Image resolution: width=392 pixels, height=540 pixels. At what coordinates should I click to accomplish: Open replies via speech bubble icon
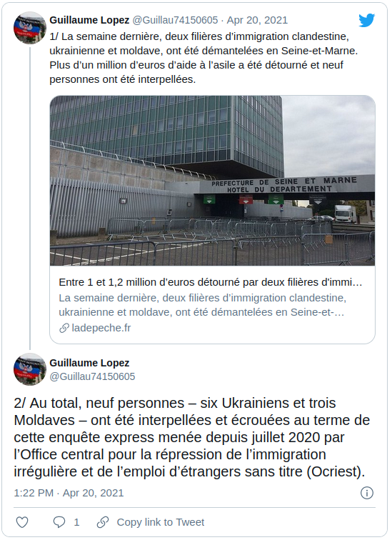click(59, 522)
